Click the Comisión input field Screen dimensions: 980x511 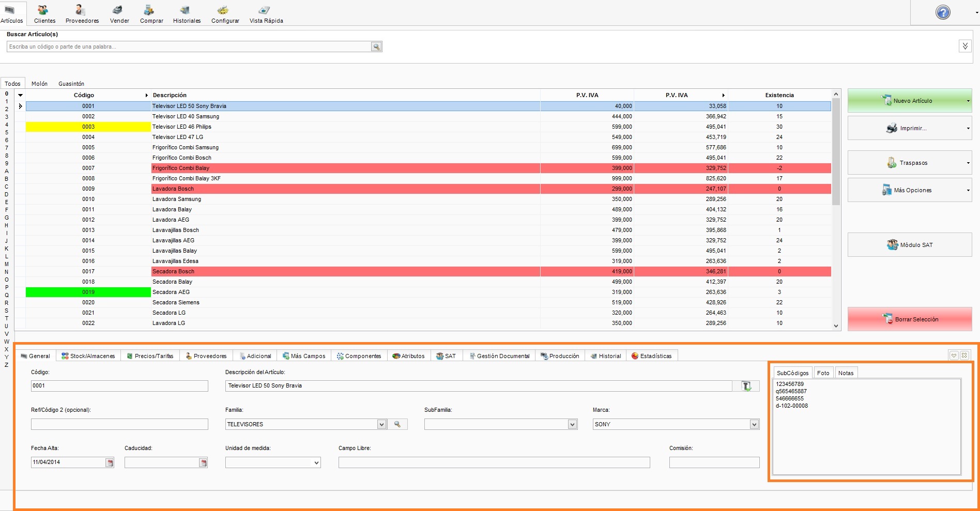(714, 462)
